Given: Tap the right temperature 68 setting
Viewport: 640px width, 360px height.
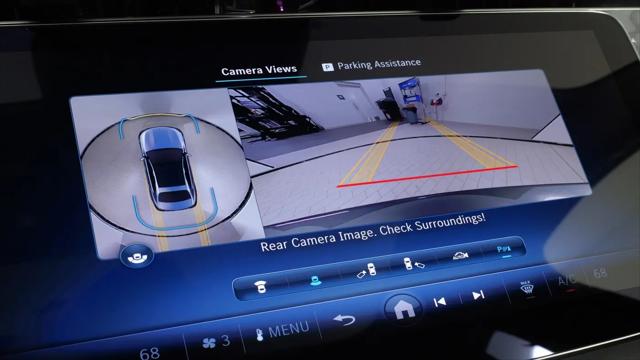Looking at the screenshot, I should point(600,272).
